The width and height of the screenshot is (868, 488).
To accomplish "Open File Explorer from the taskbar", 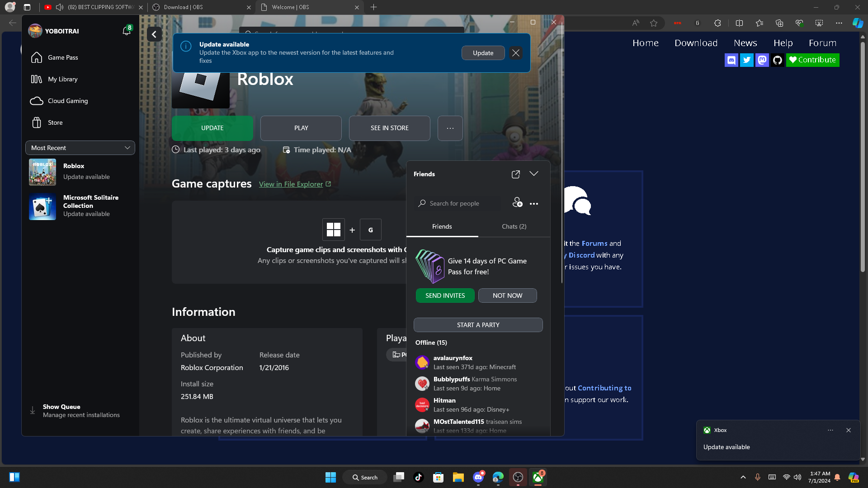I will (458, 477).
